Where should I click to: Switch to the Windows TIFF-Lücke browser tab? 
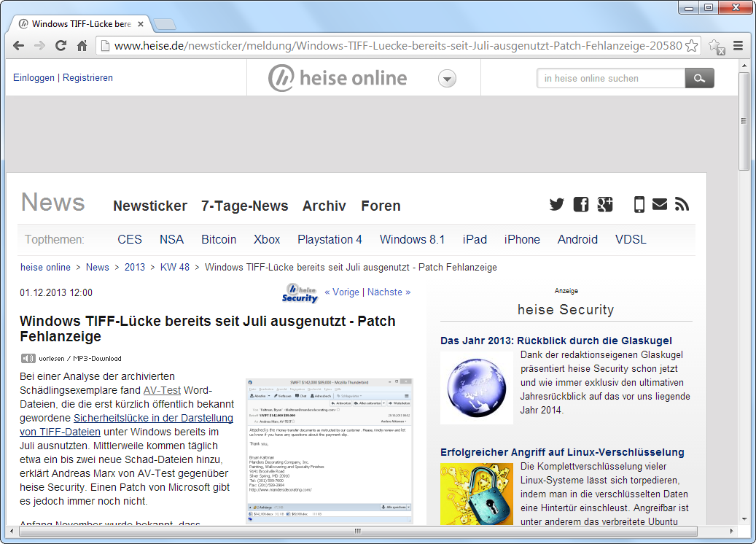(x=82, y=23)
